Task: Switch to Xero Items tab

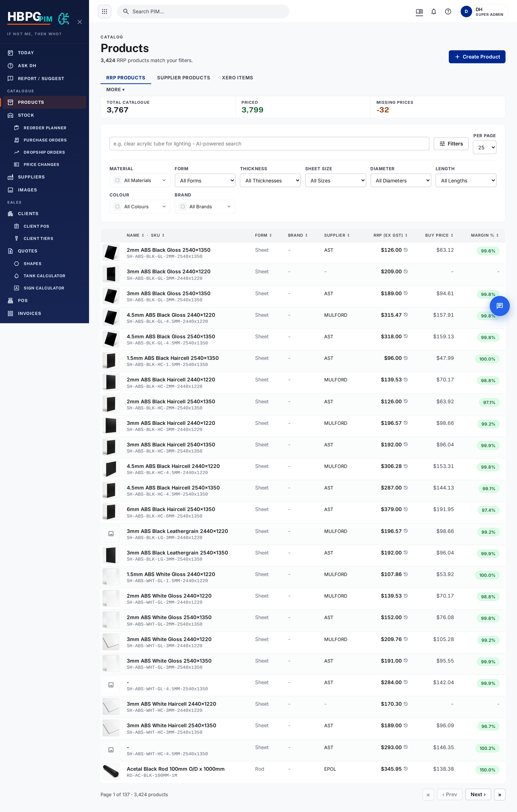Action: [237, 78]
